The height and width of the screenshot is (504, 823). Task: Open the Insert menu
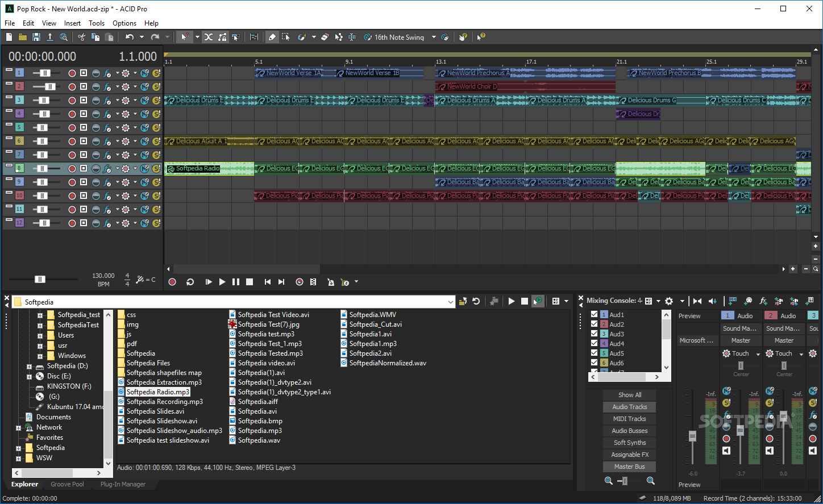[72, 23]
